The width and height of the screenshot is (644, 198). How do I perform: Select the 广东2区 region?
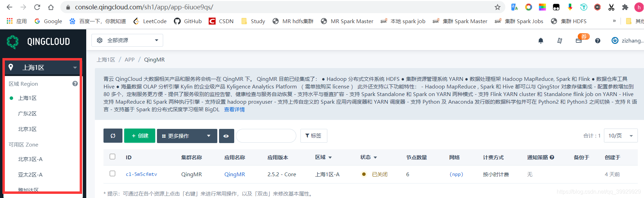point(27,114)
